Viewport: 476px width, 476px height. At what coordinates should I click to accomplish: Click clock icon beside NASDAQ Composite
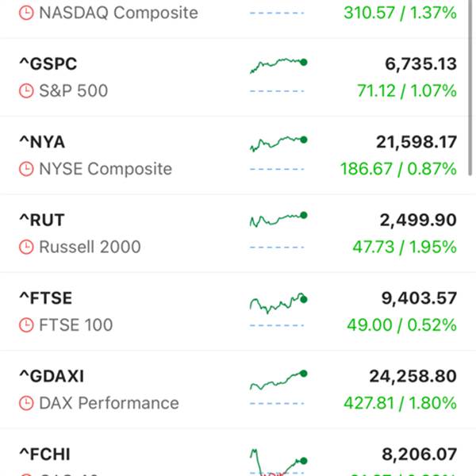[27, 13]
